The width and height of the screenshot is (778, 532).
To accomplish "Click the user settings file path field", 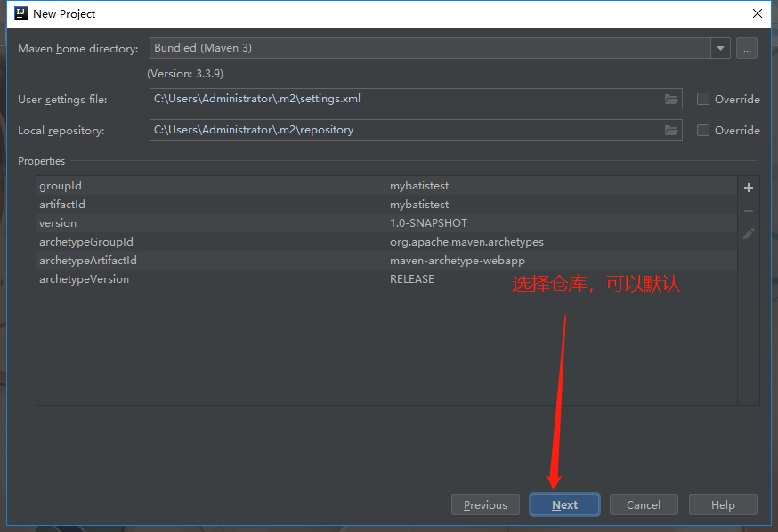I will 416,99.
